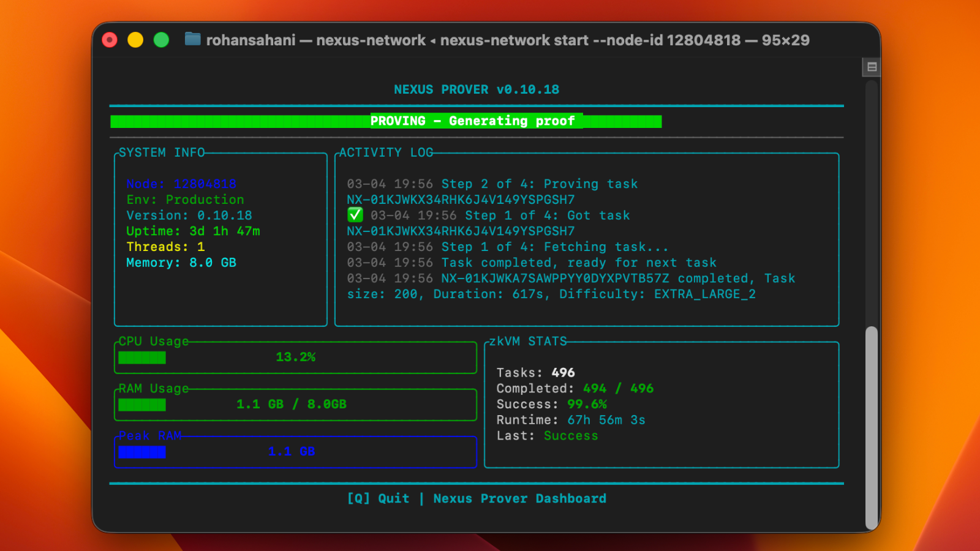Click the NEXUS PROVER v0.10.18 header

point(477,89)
